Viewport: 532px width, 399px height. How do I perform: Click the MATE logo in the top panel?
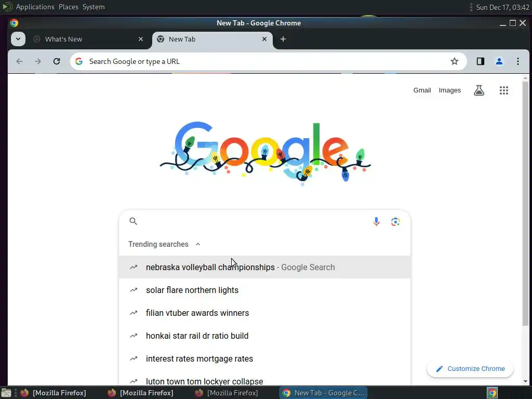click(7, 7)
